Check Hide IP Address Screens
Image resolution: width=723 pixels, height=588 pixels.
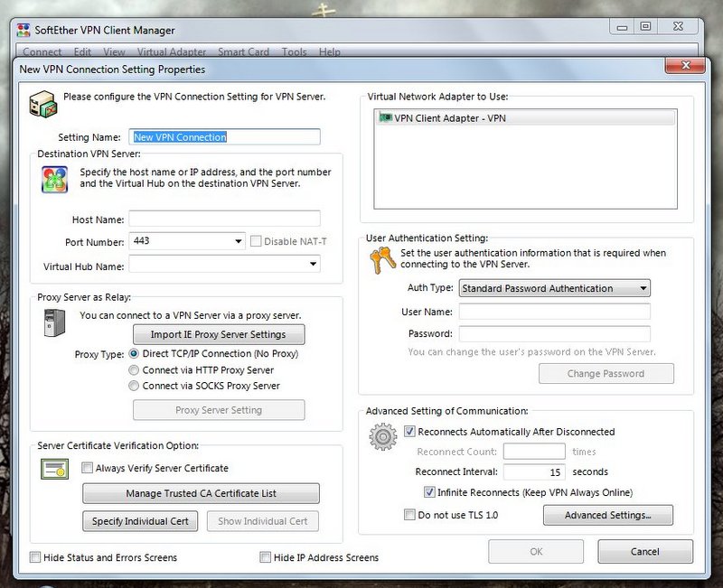[265, 557]
